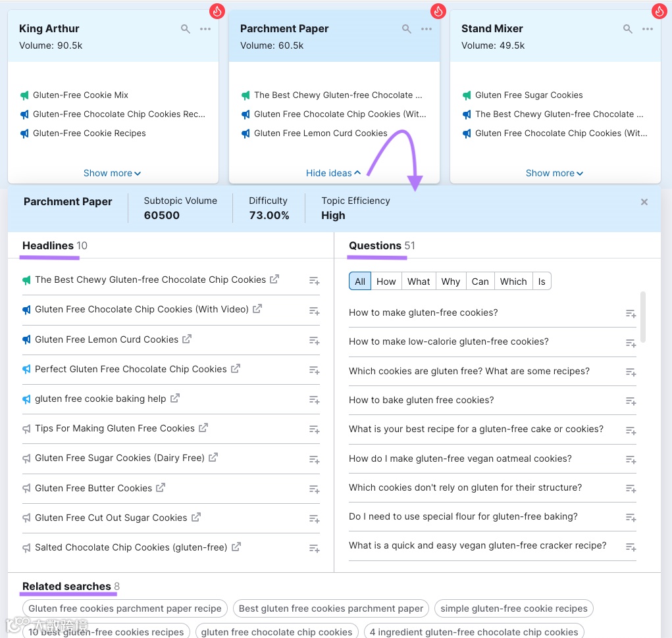Filter questions by Can
Image resolution: width=672 pixels, height=638 pixels.
[480, 282]
